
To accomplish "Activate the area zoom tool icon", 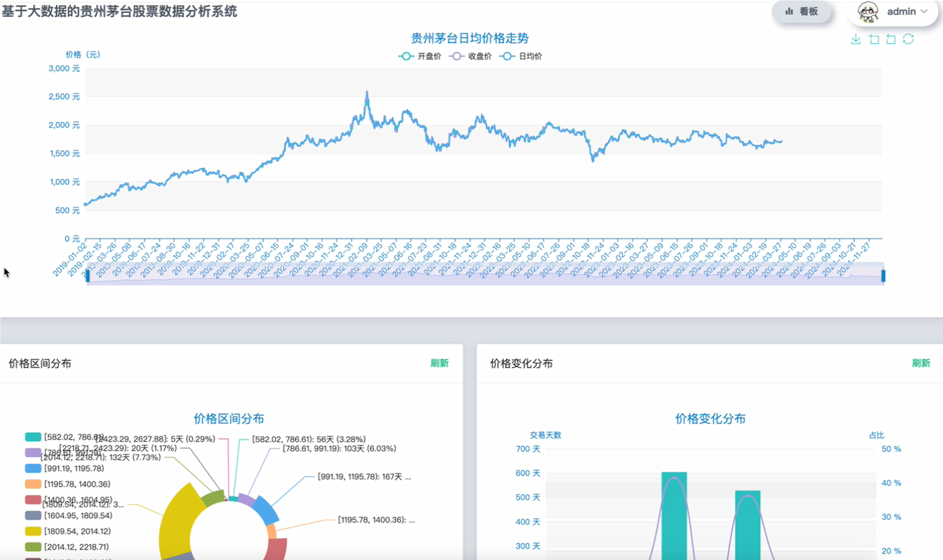I will [874, 39].
